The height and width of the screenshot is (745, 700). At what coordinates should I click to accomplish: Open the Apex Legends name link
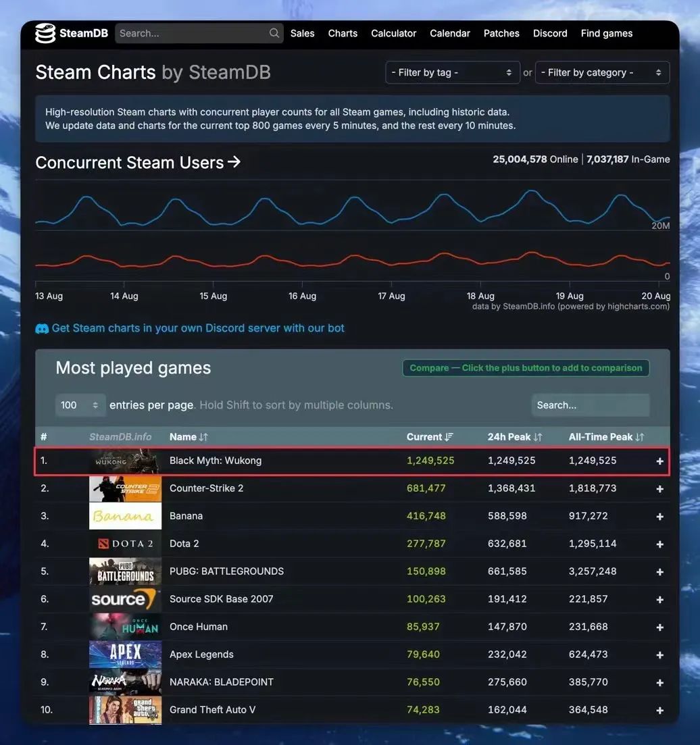pos(201,654)
